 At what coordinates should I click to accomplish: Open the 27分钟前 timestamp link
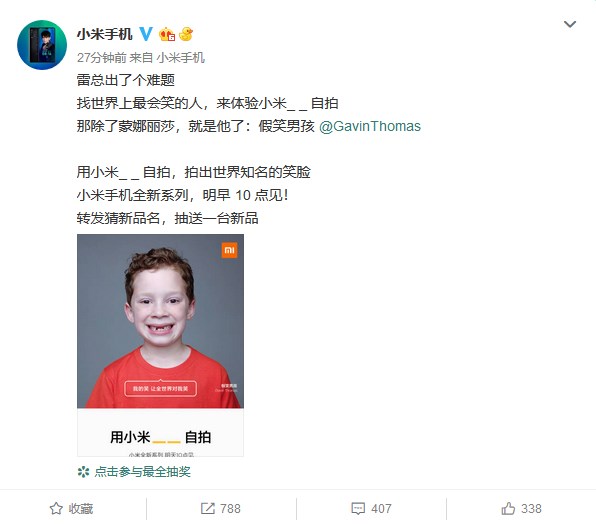coord(101,58)
